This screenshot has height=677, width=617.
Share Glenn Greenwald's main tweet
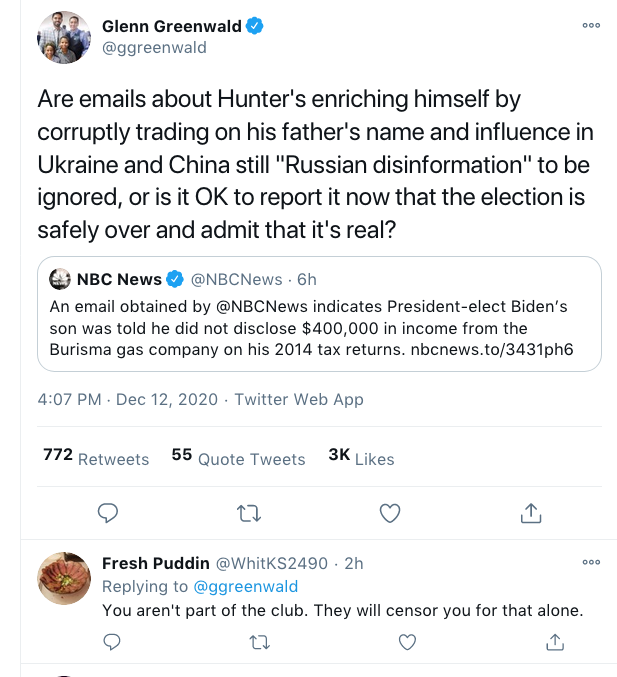click(x=532, y=513)
